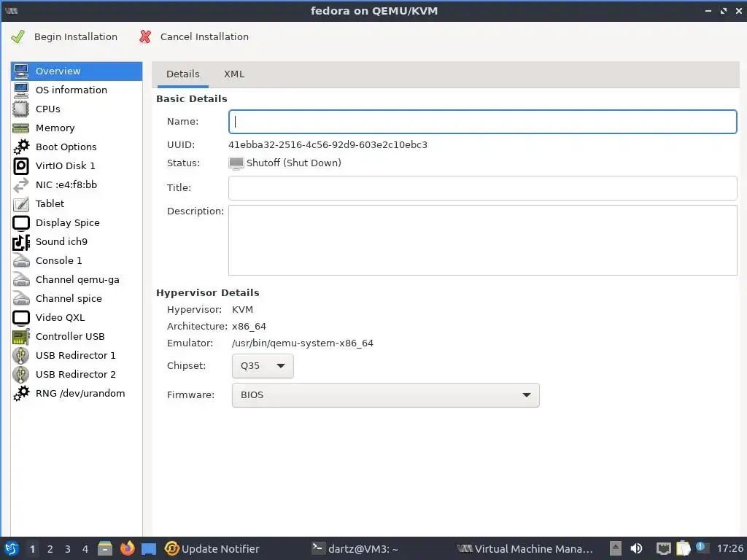Switch to the dartz@VM3 terminal taskbar entry

coord(355,548)
